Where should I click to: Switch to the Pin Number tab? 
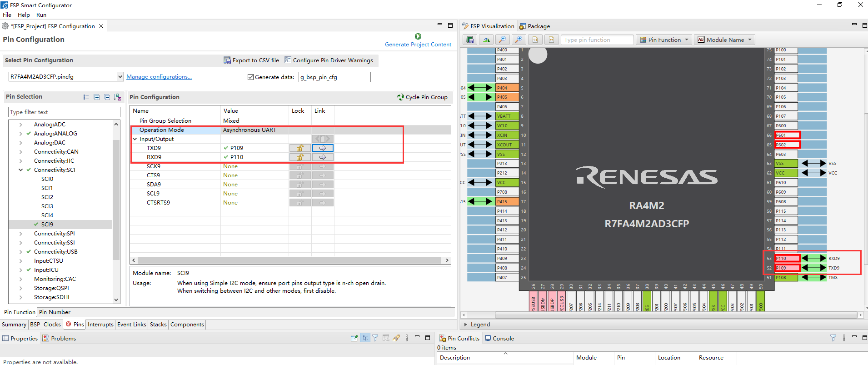[55, 312]
